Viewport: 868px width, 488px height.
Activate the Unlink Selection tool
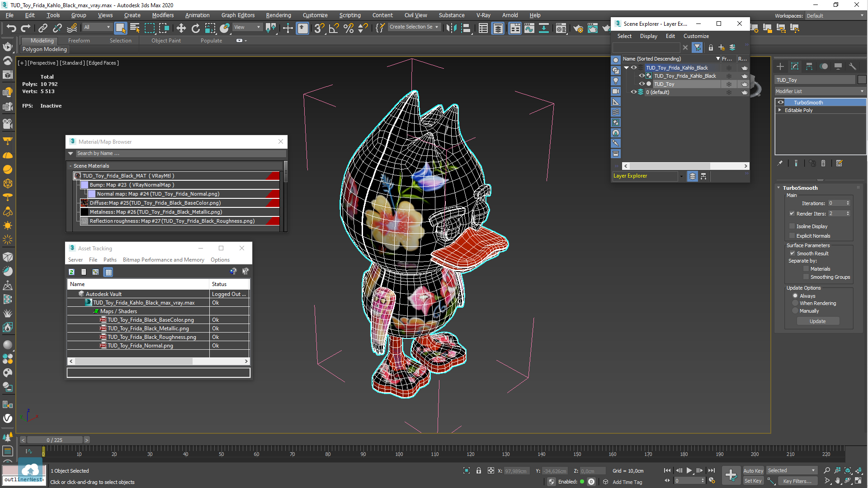click(x=57, y=28)
